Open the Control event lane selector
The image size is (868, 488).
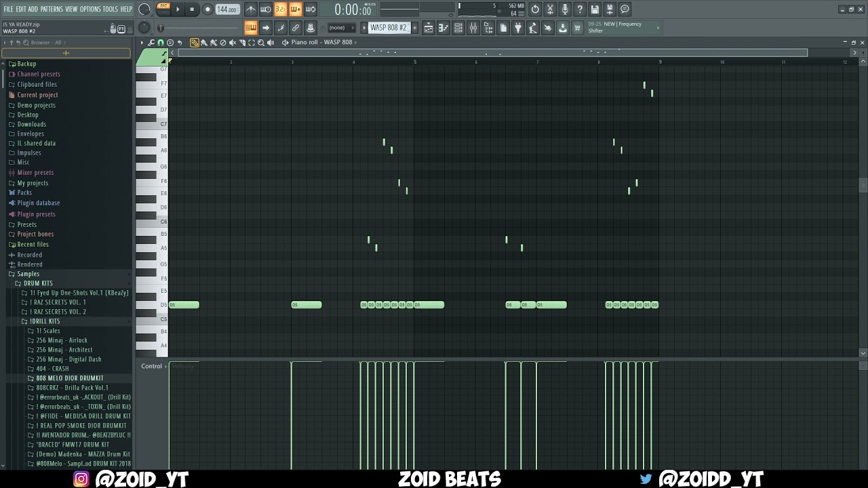152,366
